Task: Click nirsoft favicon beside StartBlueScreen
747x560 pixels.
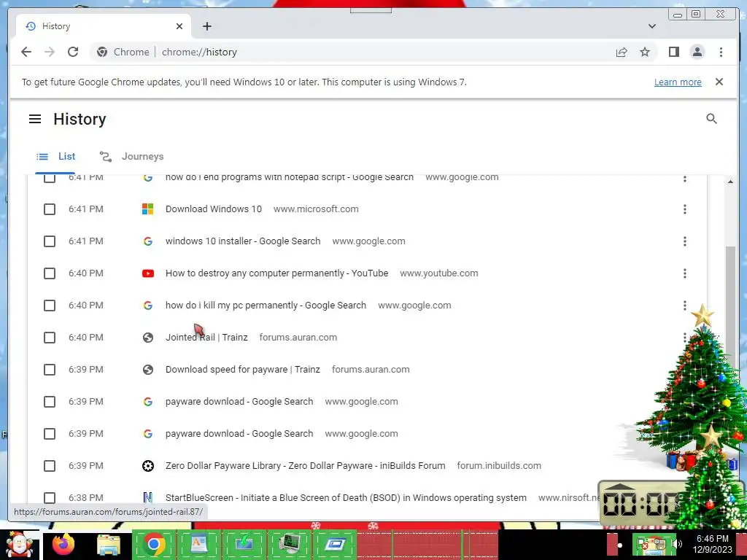Action: coord(147,497)
